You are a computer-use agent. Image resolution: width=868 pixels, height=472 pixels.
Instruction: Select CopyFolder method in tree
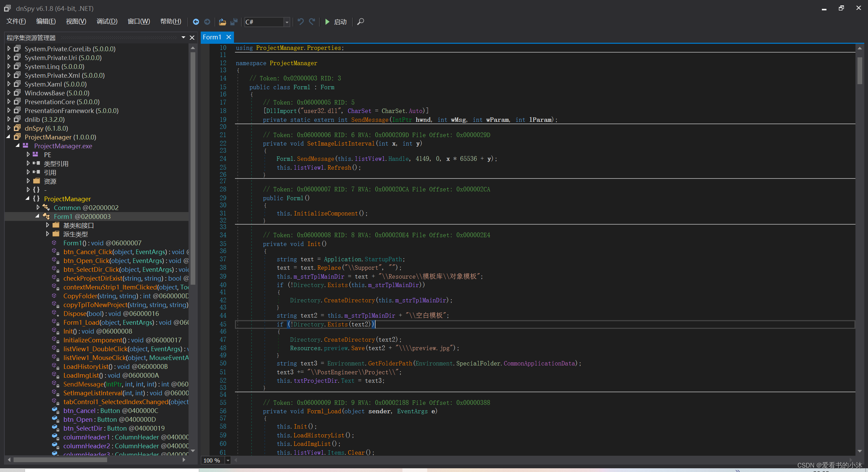[125, 296]
